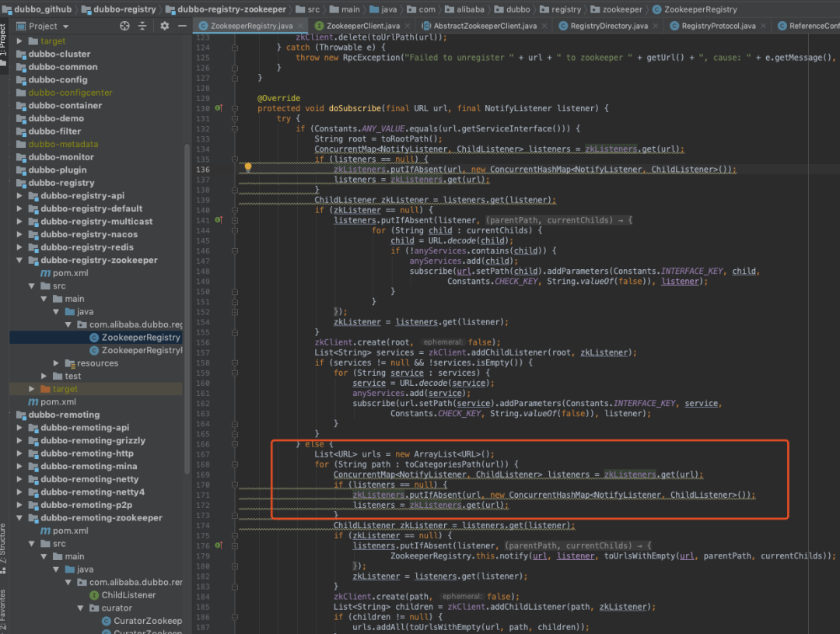Click the override gutter icon on line 130
The image size is (840, 634).
(219, 109)
